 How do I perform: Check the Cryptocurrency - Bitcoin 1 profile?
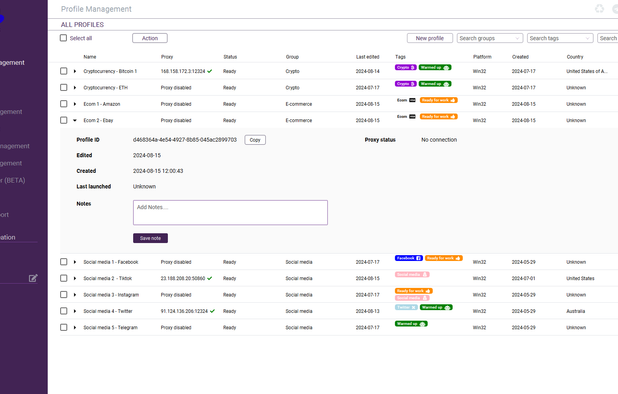point(63,71)
